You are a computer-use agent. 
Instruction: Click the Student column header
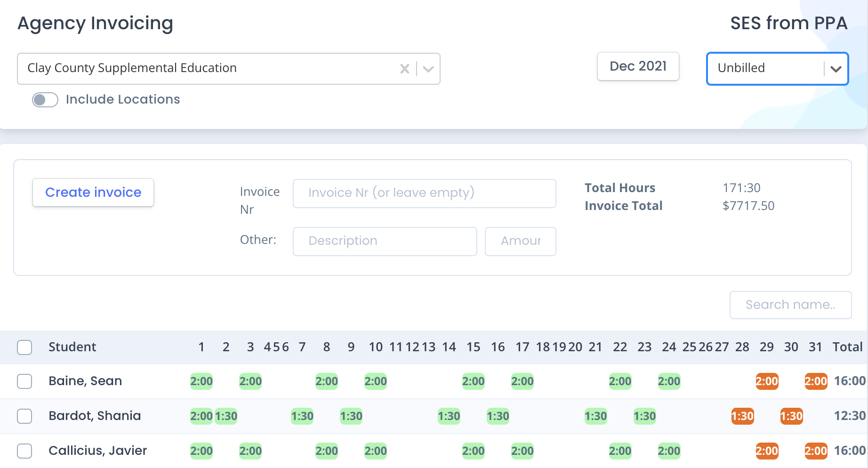point(72,347)
